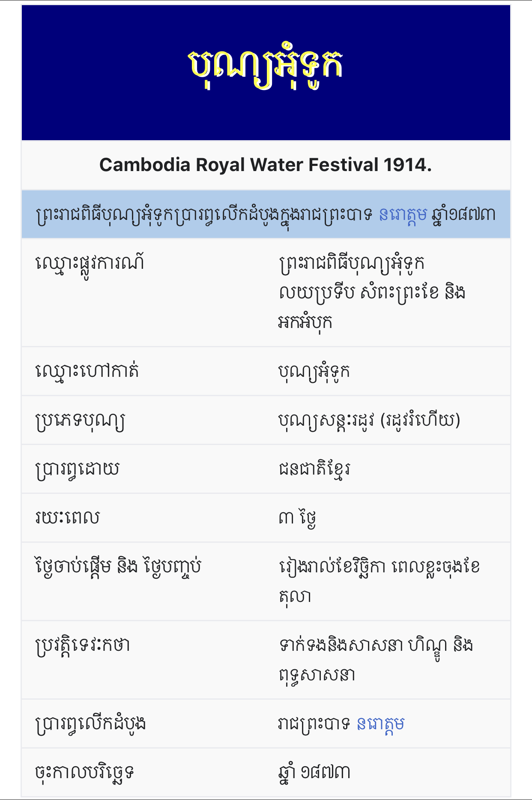The image size is (532, 800).
Task: Select the ឈ្មោះហៅកាត់ row label
Action: 87,371
